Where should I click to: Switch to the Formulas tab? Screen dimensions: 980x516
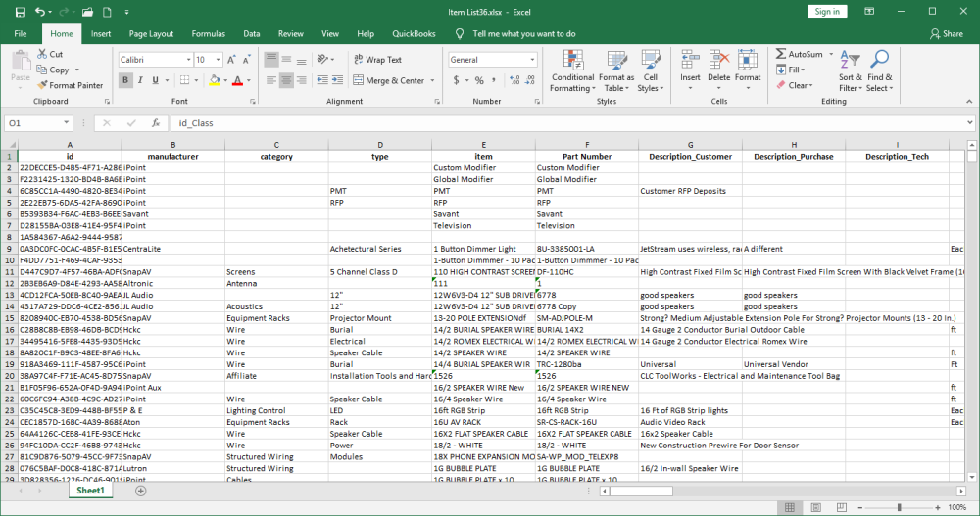tap(208, 33)
